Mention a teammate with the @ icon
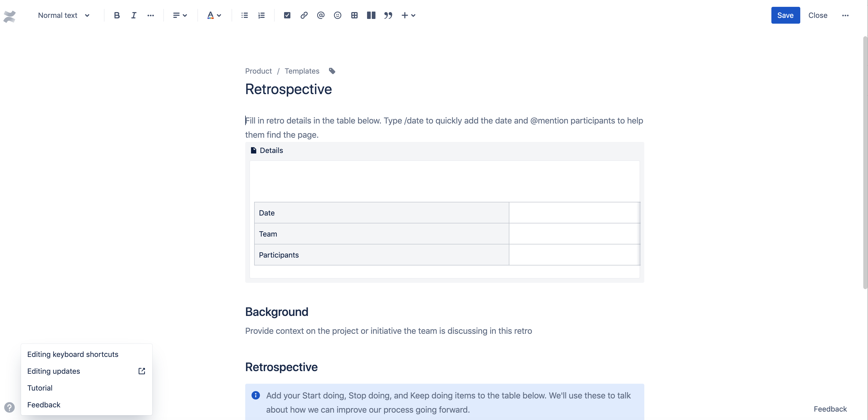Viewport: 868px width, 420px height. (x=320, y=15)
